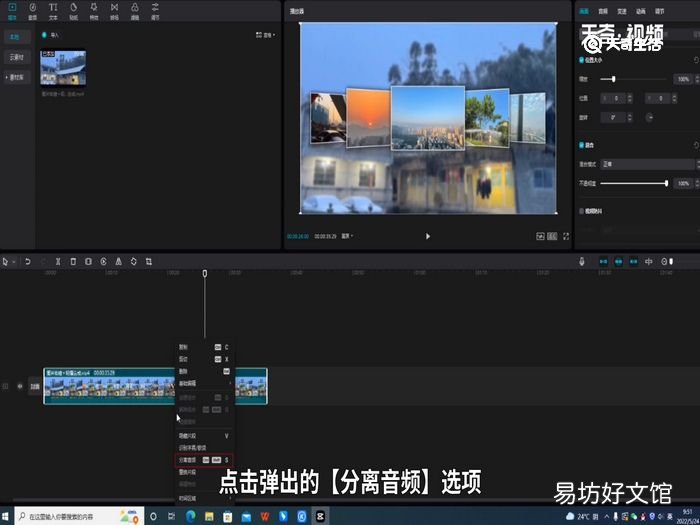Click the Rotate toolbar icon
Image resolution: width=700 pixels, height=525 pixels.
click(133, 262)
